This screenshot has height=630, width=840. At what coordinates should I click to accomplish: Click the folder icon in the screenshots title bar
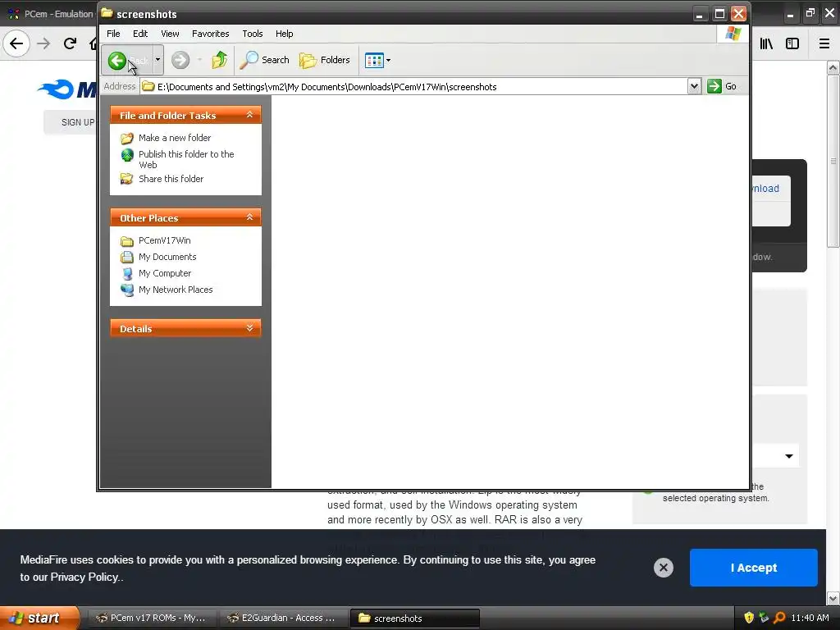(107, 13)
